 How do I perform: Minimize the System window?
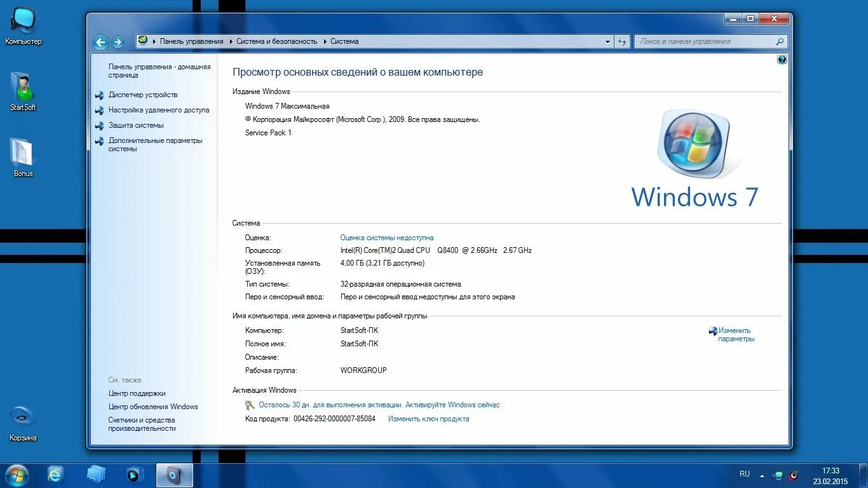coord(732,19)
